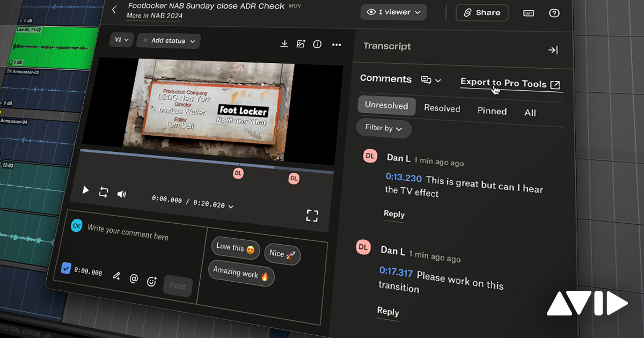Open the Filter by dropdown

click(384, 128)
